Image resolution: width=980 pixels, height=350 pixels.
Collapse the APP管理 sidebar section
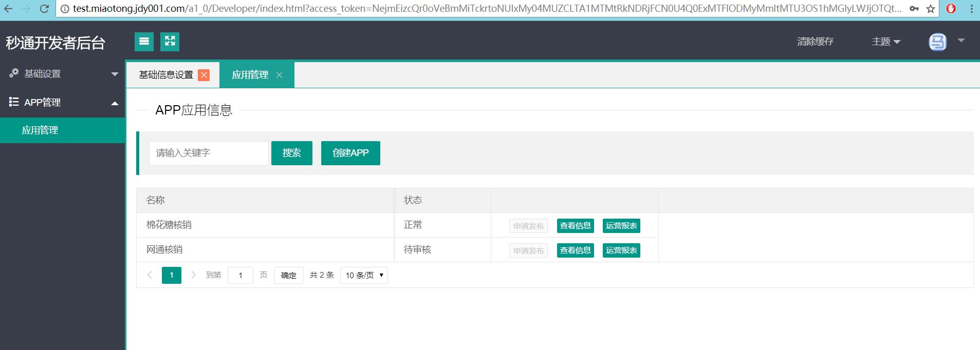pos(63,103)
